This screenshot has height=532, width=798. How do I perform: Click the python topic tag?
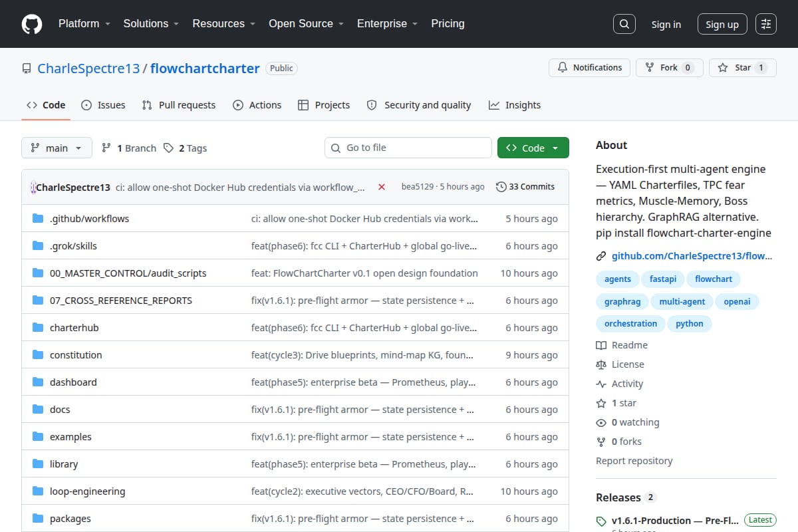tap(690, 323)
